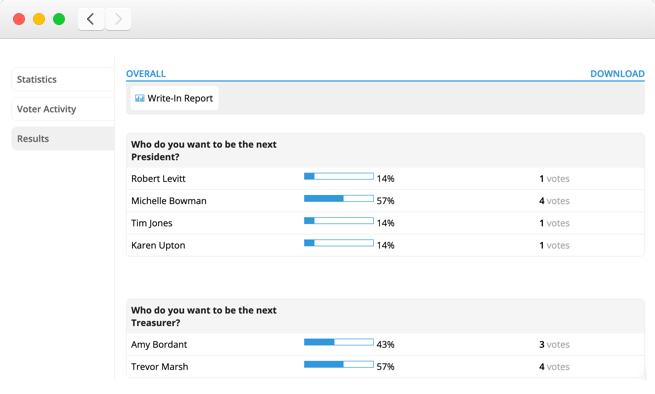Select the name Robert Levitt

point(158,178)
